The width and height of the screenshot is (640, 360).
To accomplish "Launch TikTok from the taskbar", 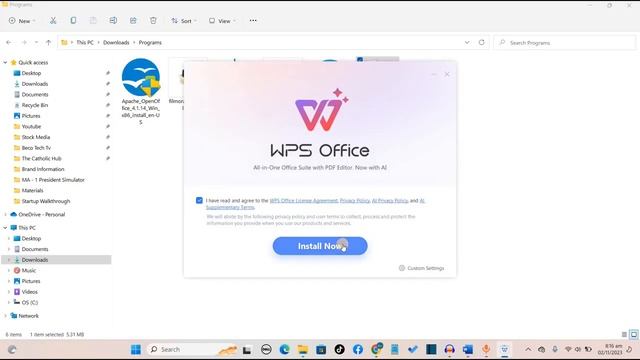I will (x=340, y=349).
